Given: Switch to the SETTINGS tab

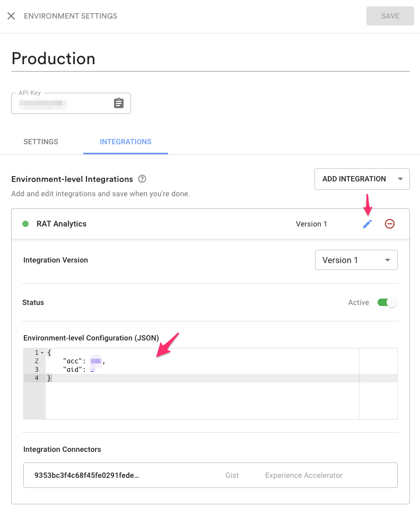Looking at the screenshot, I should tap(40, 142).
